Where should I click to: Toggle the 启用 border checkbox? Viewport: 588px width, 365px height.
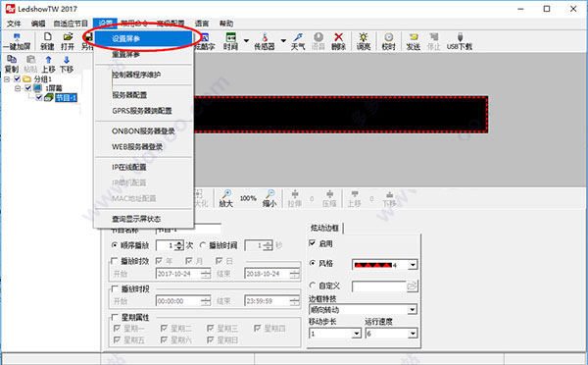312,243
